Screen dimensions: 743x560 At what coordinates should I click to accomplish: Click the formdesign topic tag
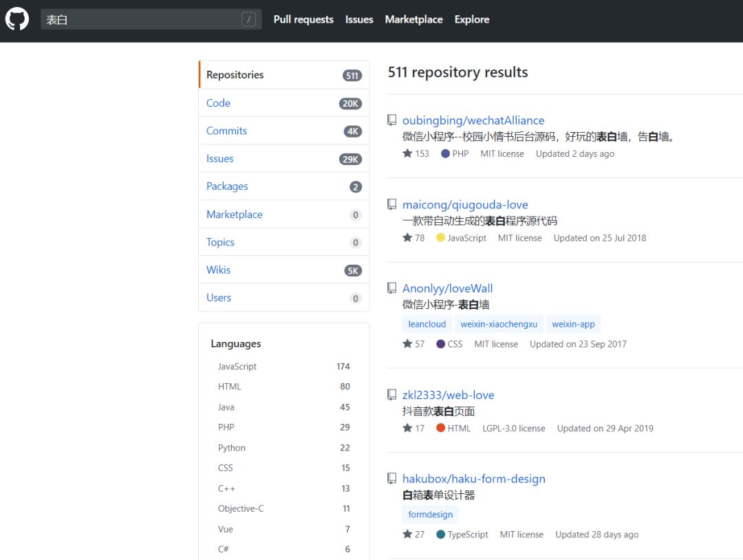tap(431, 515)
